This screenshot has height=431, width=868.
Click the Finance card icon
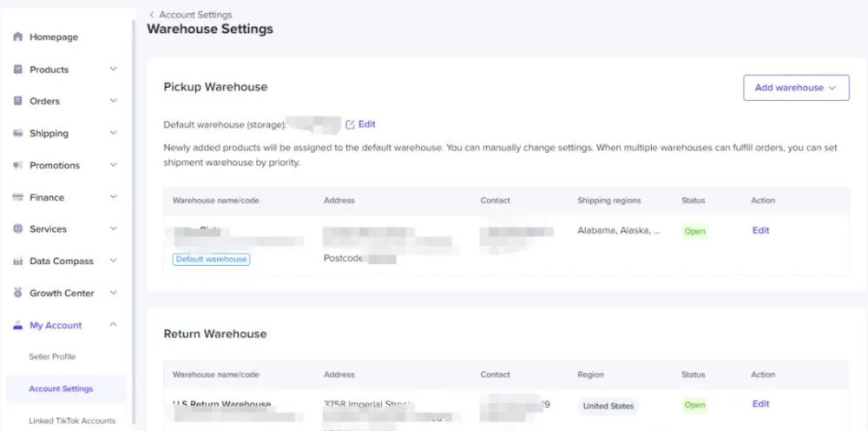coord(17,197)
